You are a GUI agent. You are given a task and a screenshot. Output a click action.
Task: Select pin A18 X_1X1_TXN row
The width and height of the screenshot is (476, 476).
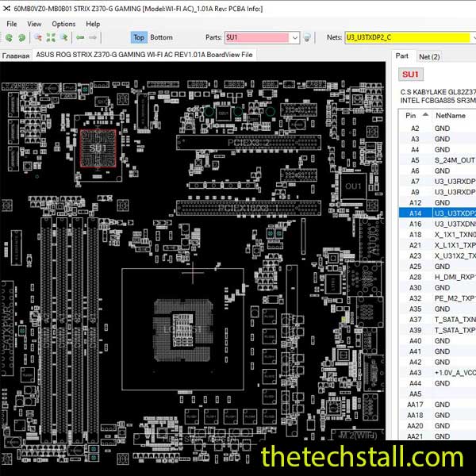(x=437, y=235)
